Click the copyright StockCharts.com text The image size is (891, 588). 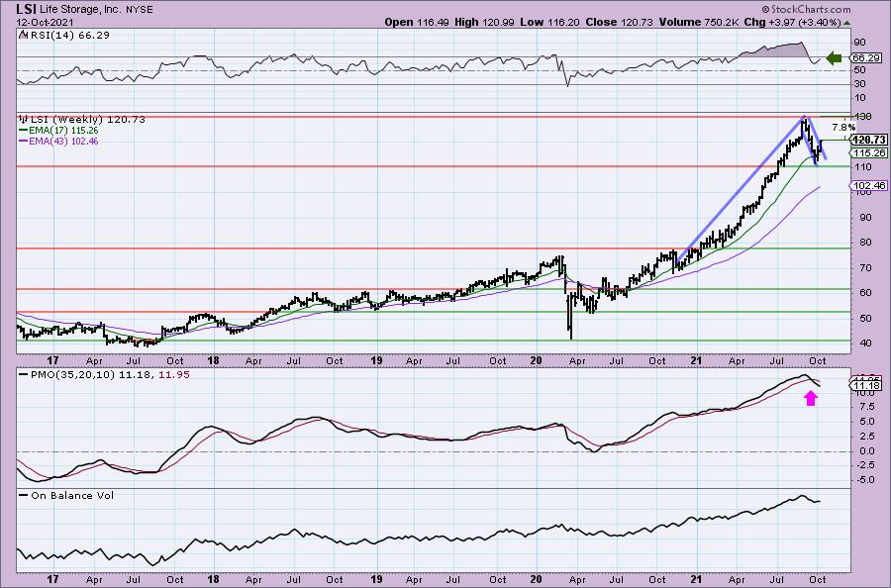click(806, 9)
